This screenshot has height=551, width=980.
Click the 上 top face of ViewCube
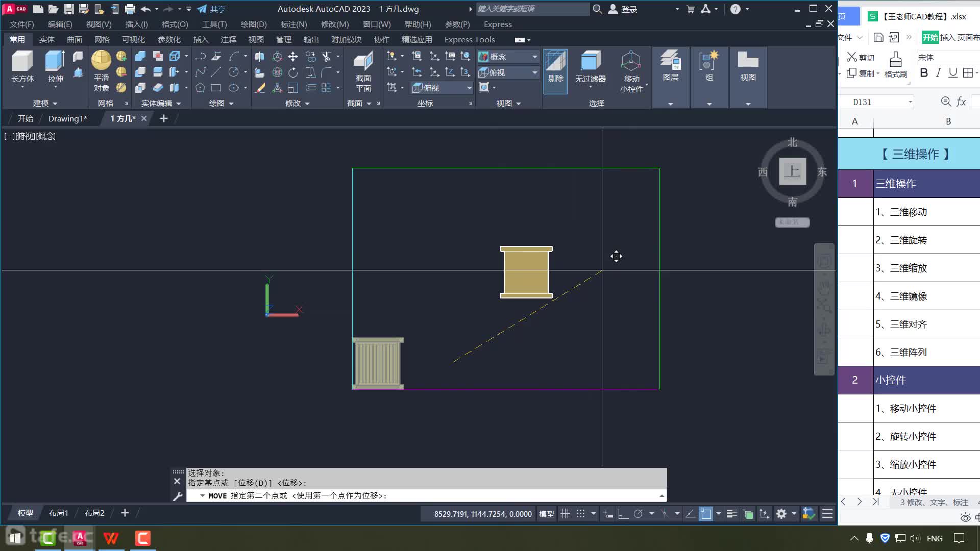click(x=792, y=171)
